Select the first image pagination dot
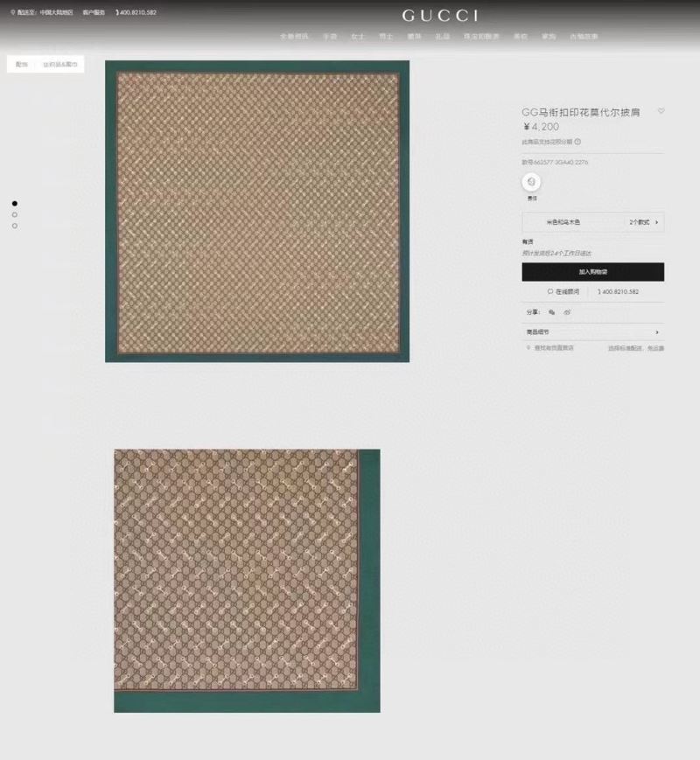Viewport: 700px width, 760px height. point(15,204)
